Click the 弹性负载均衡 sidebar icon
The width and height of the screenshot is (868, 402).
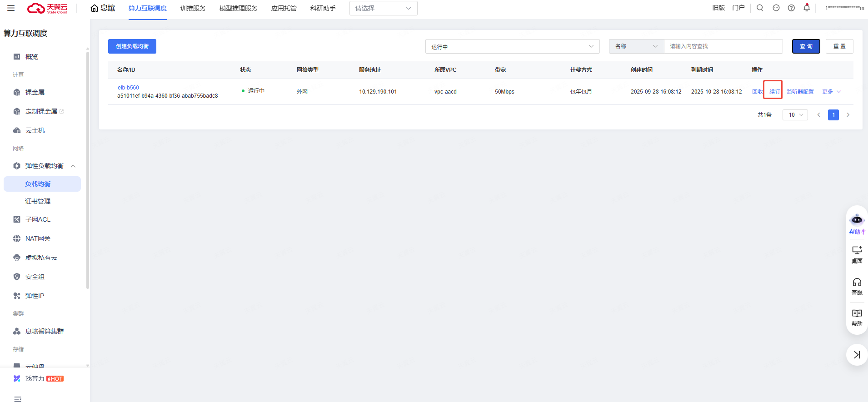[17, 166]
